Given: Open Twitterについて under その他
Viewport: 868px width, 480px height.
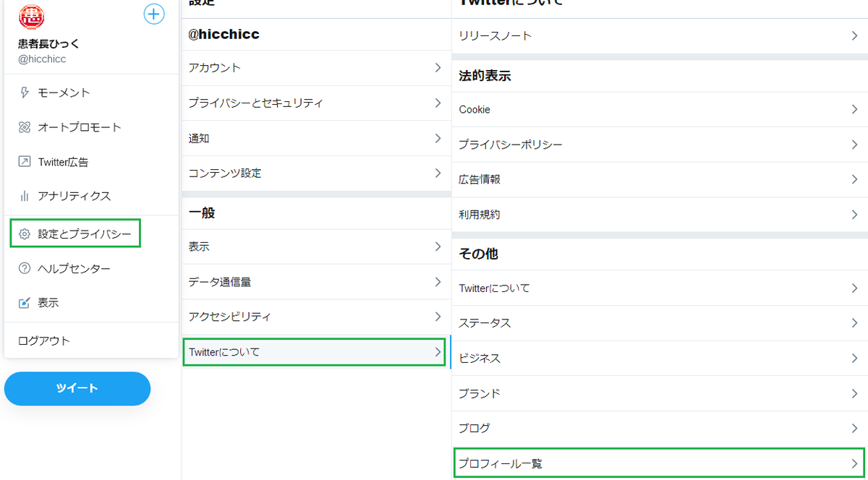Looking at the screenshot, I should click(x=660, y=288).
